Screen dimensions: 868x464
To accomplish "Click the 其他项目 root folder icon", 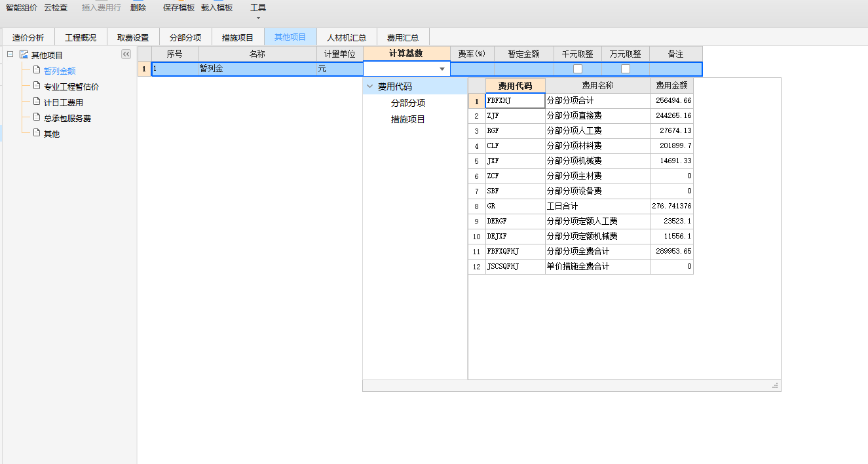I will point(24,54).
